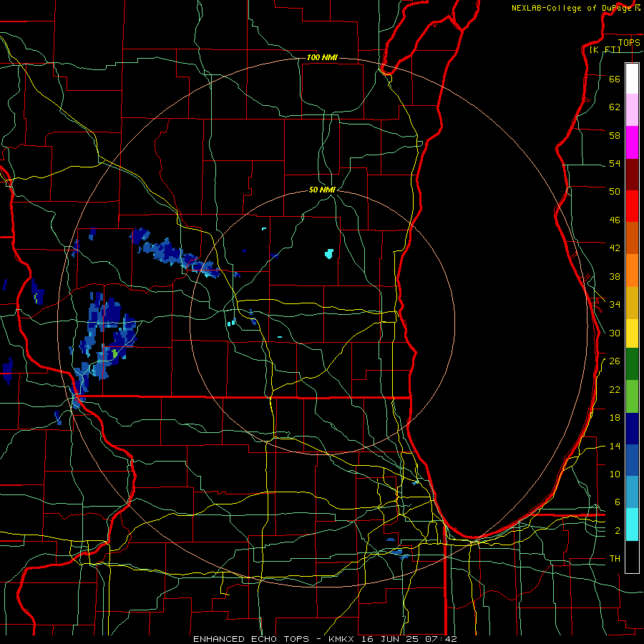Click the 50 NMI range ring label

pyautogui.click(x=323, y=190)
